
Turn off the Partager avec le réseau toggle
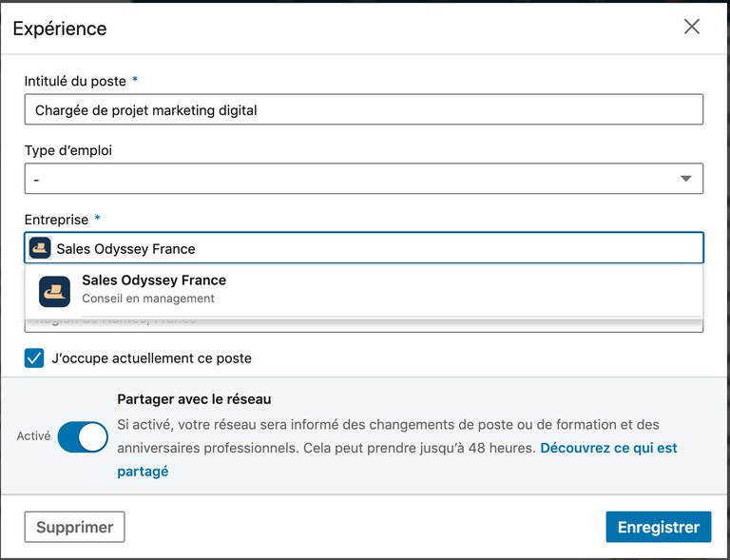coord(83,436)
